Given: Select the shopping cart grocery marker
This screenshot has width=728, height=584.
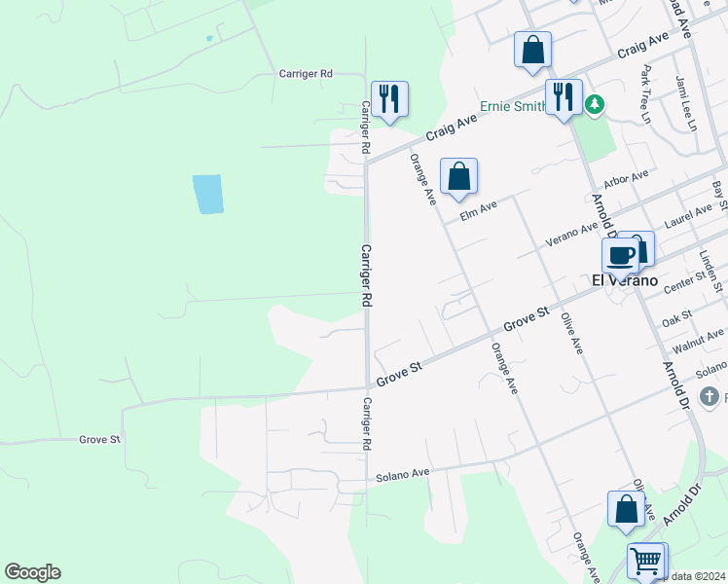Looking at the screenshot, I should (646, 563).
